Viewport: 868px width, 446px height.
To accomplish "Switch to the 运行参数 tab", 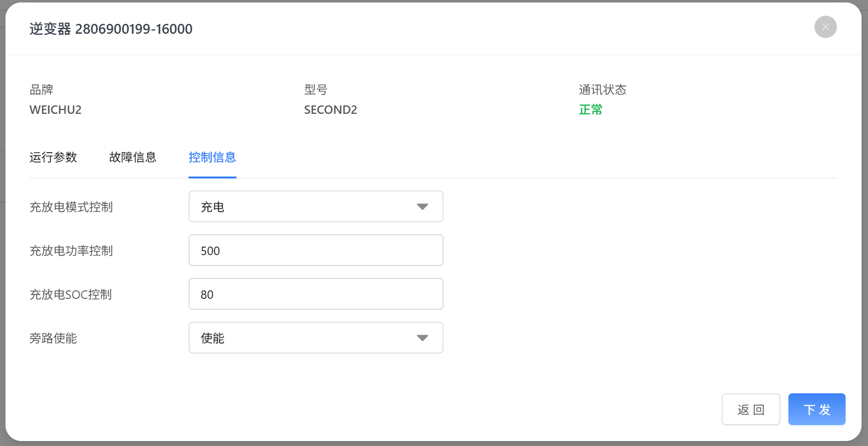I will coord(53,158).
